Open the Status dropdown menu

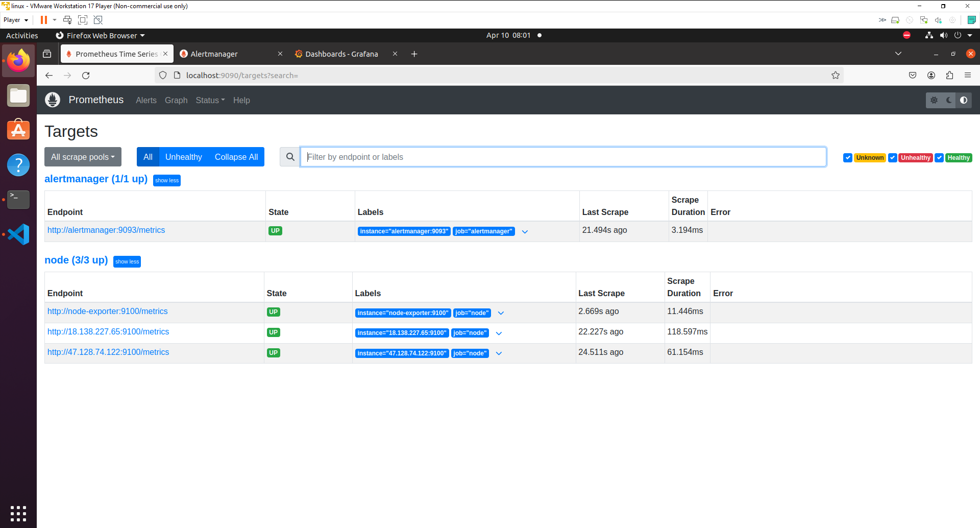coord(210,101)
